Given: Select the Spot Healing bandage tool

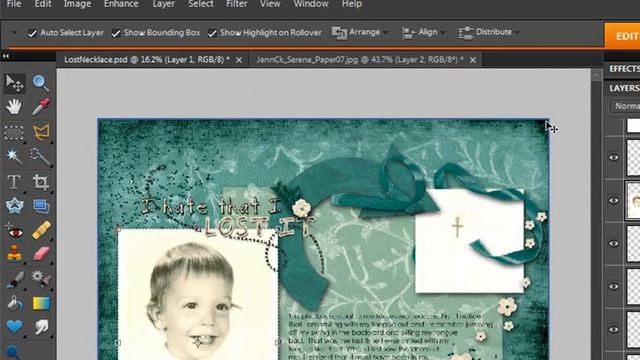Looking at the screenshot, I should pos(41,230).
